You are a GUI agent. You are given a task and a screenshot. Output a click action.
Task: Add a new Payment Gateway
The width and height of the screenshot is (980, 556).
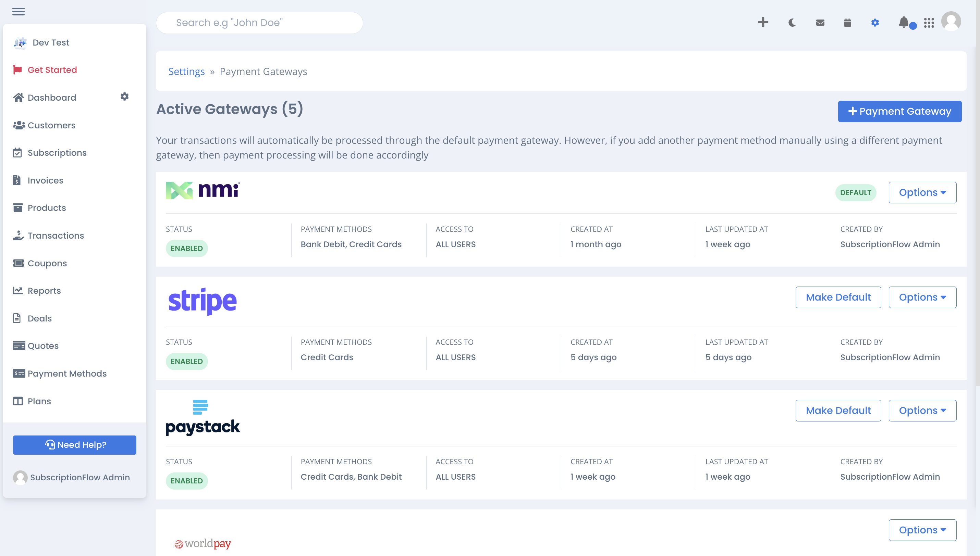(x=900, y=111)
